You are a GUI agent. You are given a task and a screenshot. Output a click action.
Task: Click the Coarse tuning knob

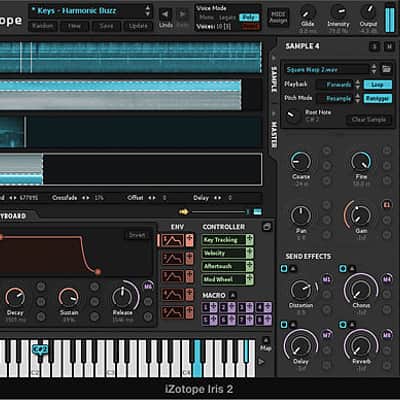(x=301, y=162)
